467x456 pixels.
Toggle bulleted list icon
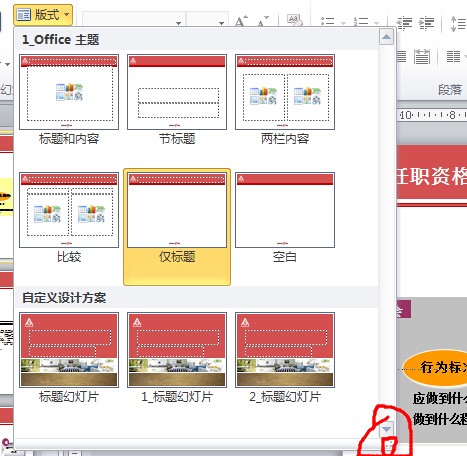(327, 22)
